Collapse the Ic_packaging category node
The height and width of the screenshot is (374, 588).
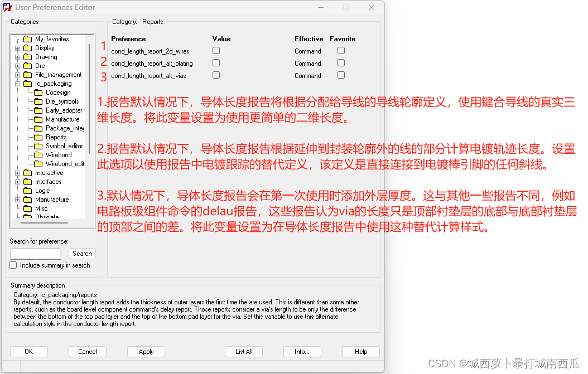pyautogui.click(x=17, y=84)
